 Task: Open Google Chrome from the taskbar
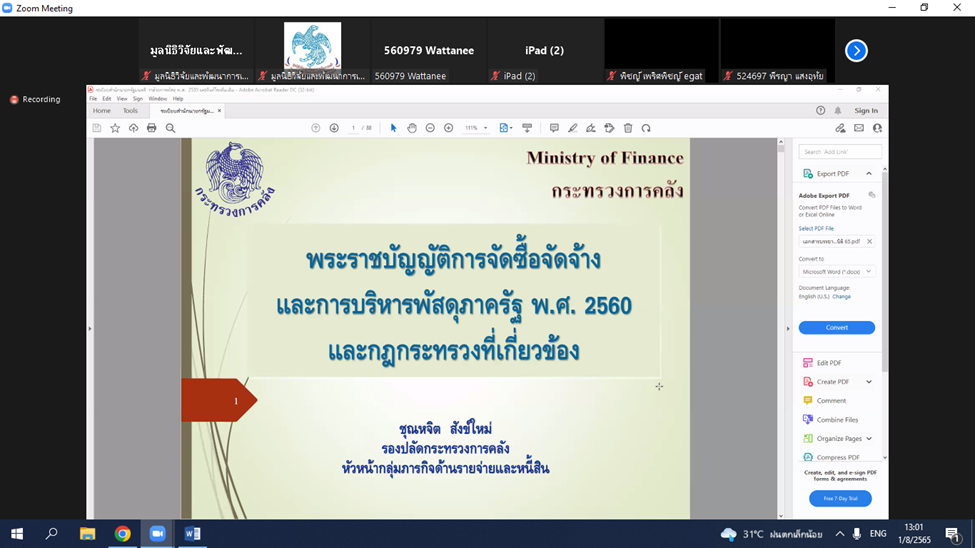122,534
